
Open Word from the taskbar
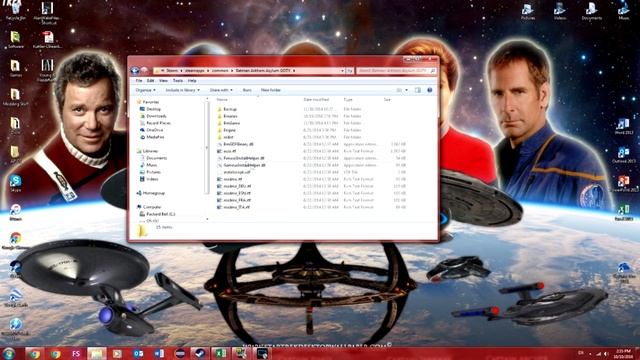click(159, 353)
